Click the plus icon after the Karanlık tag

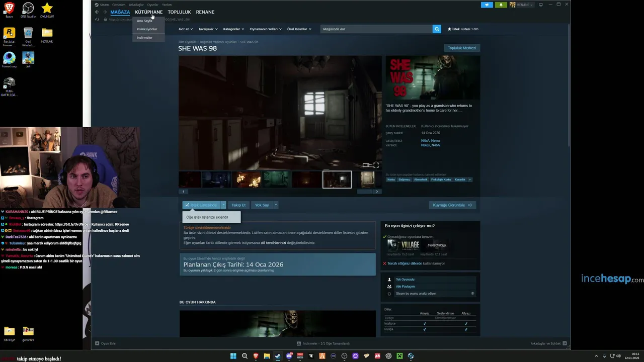pos(470,179)
